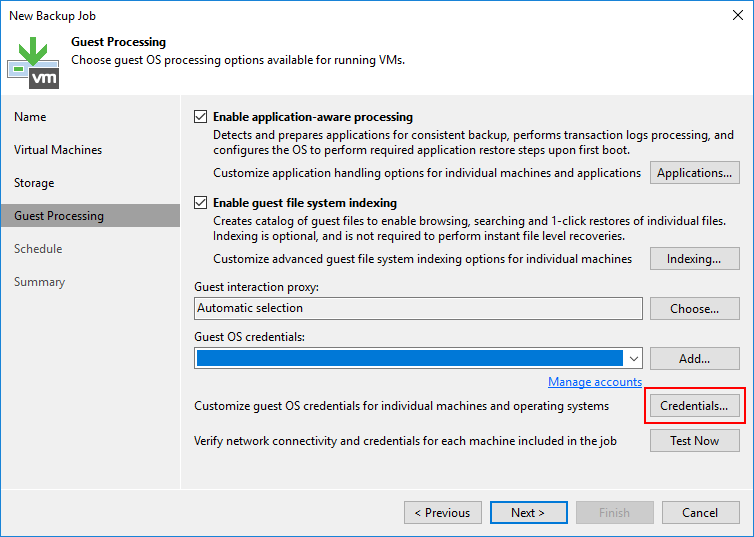Open the Indexing... options button

[695, 259]
